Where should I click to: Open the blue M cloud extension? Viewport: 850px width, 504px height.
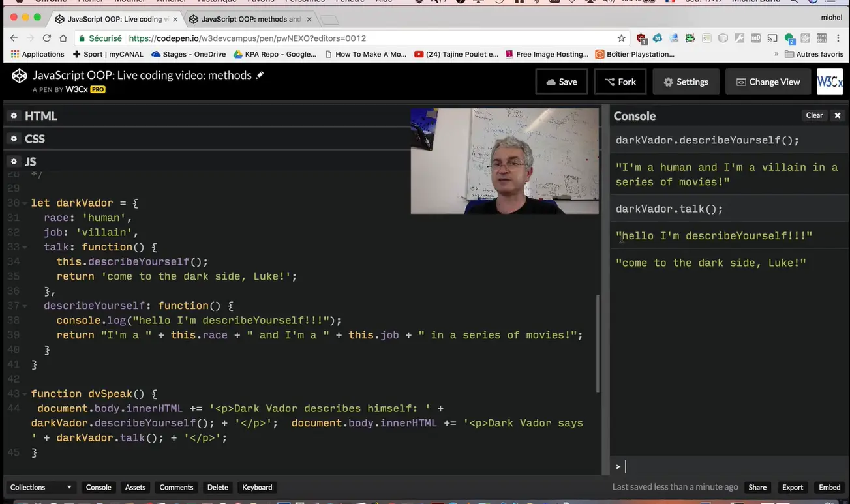pyautogui.click(x=658, y=38)
